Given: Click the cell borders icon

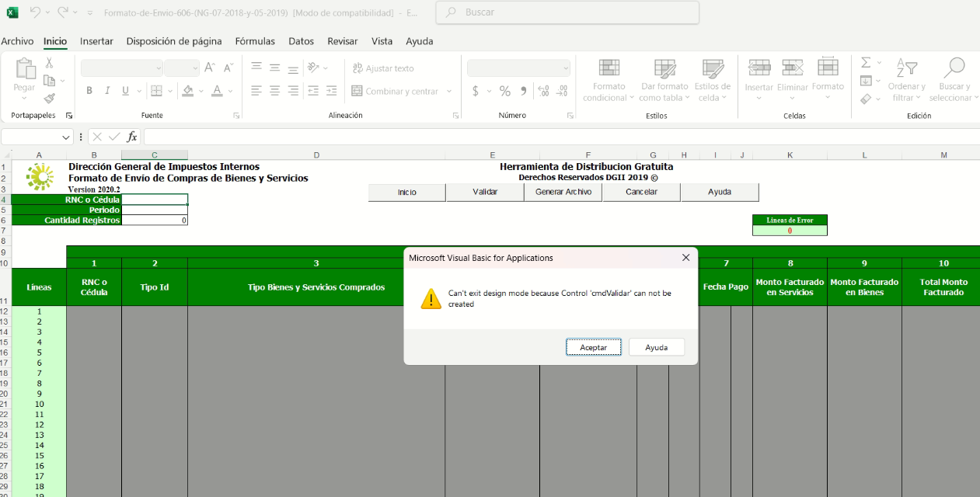Looking at the screenshot, I should click(155, 91).
